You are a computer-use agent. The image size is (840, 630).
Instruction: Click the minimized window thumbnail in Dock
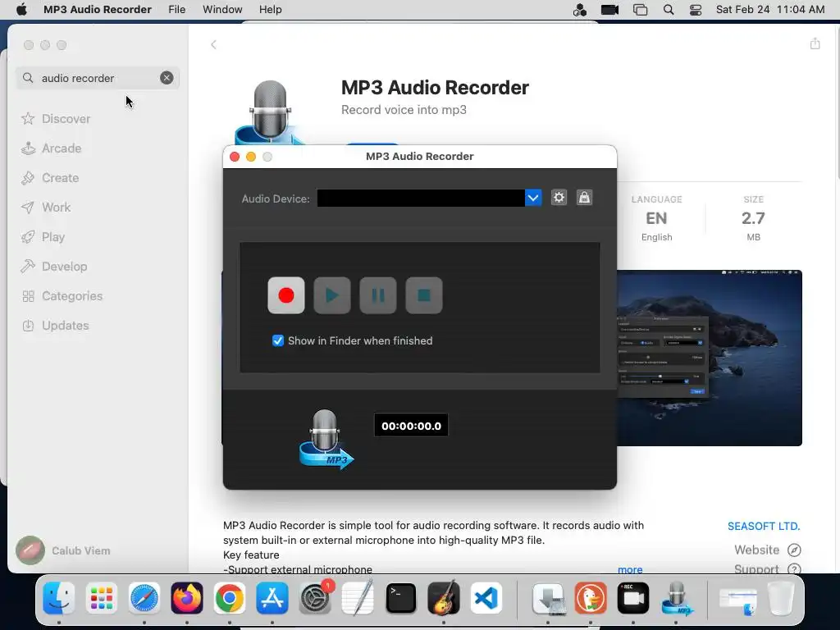click(x=737, y=600)
